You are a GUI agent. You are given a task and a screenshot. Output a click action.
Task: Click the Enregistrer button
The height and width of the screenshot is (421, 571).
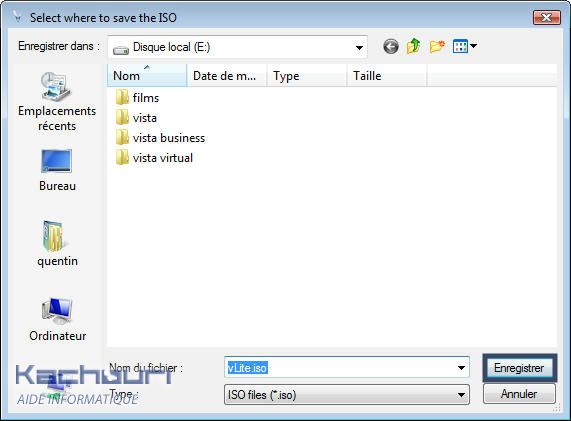(x=519, y=368)
